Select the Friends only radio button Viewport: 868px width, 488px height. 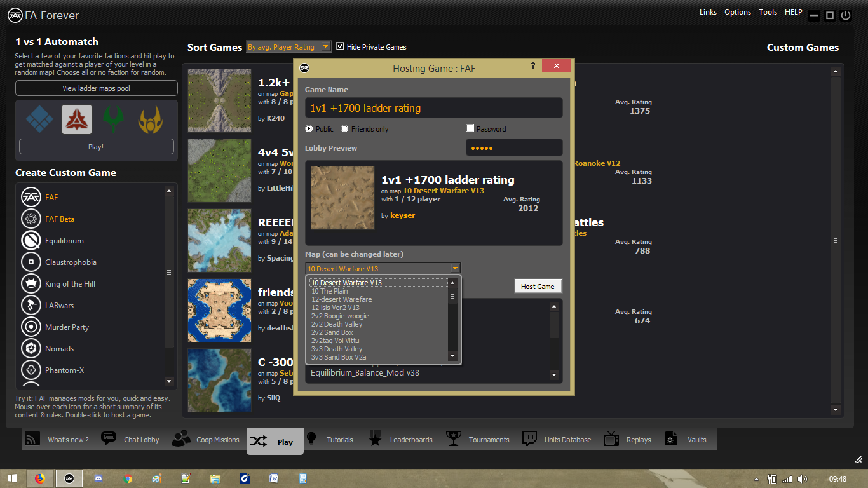[344, 128]
